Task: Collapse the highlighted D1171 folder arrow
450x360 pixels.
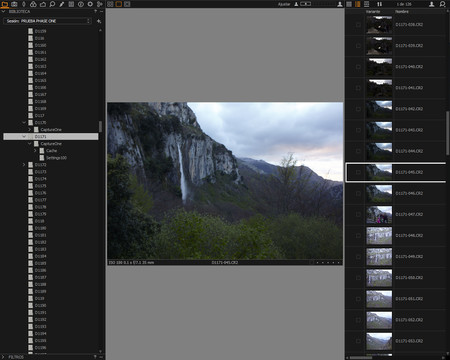Action: tap(24, 136)
